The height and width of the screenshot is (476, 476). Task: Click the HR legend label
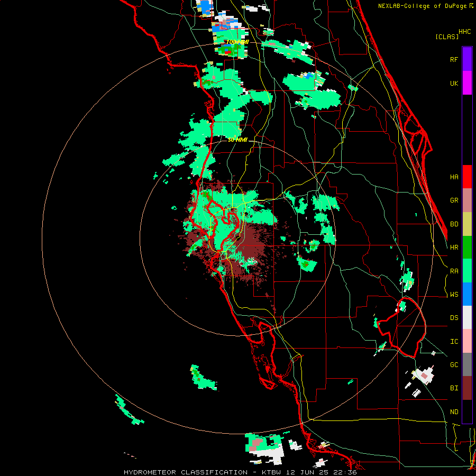(x=454, y=248)
